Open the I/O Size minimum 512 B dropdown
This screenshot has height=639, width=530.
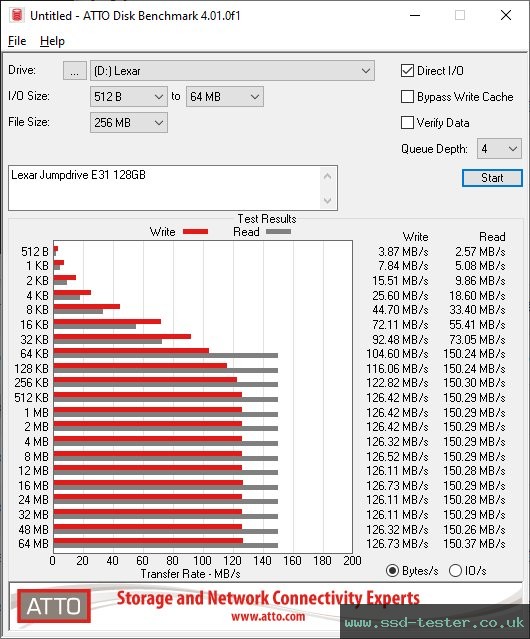(x=129, y=97)
